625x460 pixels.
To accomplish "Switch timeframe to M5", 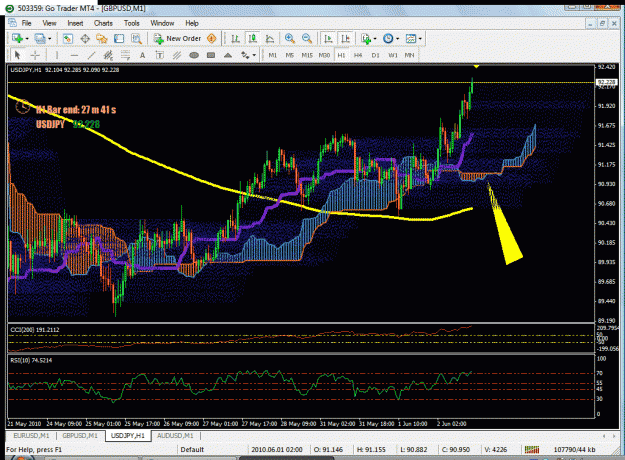I will click(x=290, y=55).
